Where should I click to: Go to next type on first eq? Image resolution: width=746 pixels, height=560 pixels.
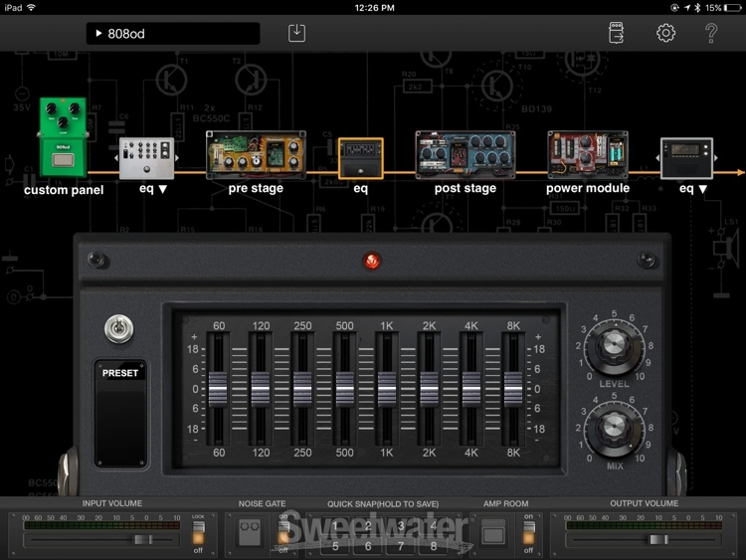pos(177,158)
